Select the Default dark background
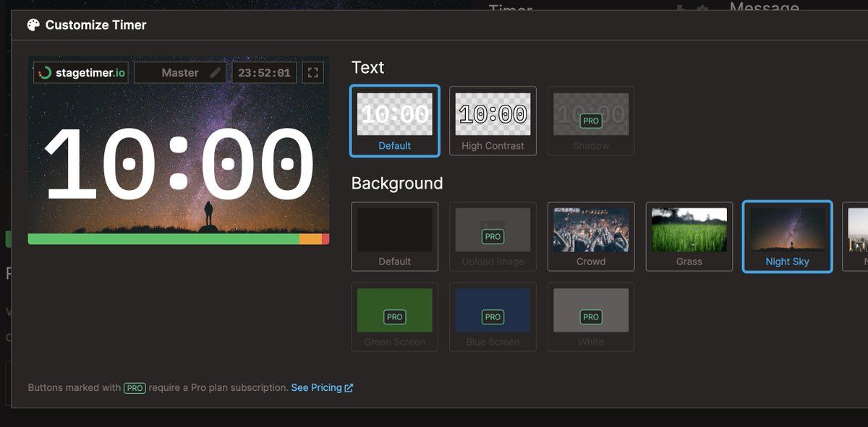 [394, 236]
